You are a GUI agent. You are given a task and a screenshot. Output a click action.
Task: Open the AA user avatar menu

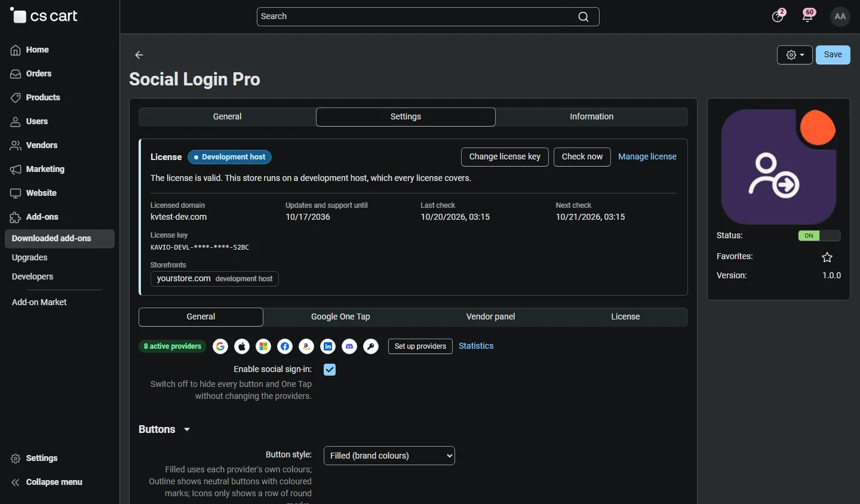pyautogui.click(x=840, y=17)
